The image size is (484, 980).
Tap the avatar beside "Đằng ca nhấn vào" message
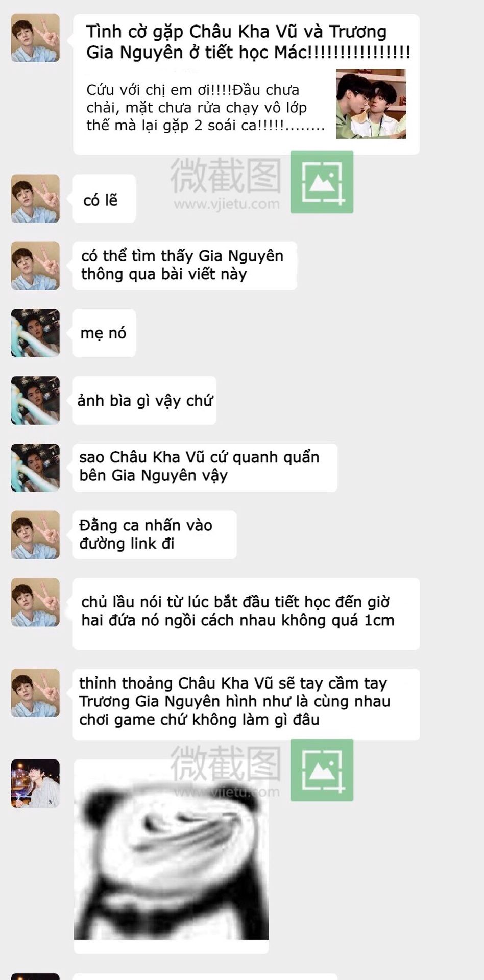coord(35,534)
